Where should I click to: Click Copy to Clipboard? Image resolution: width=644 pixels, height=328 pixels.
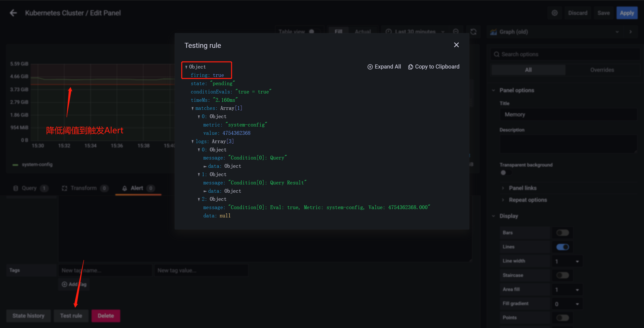click(x=434, y=67)
